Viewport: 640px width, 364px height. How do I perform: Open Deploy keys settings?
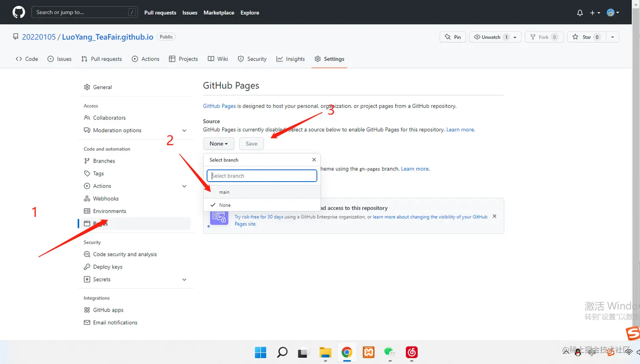[108, 267]
